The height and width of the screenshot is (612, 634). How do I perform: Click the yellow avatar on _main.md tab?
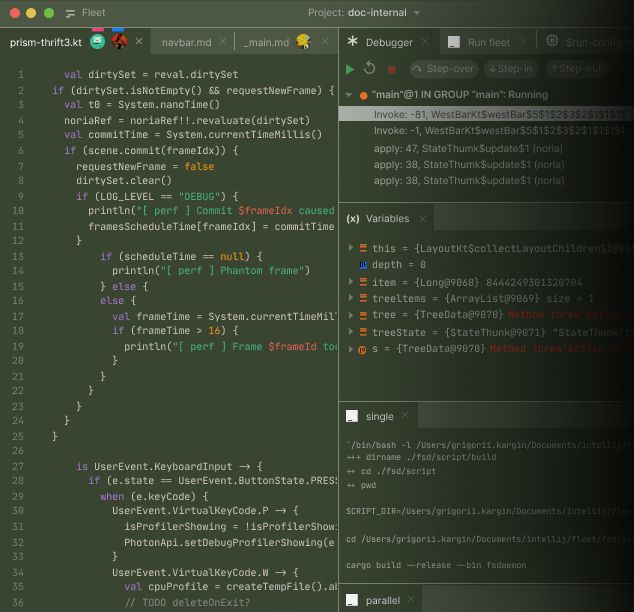tap(304, 41)
